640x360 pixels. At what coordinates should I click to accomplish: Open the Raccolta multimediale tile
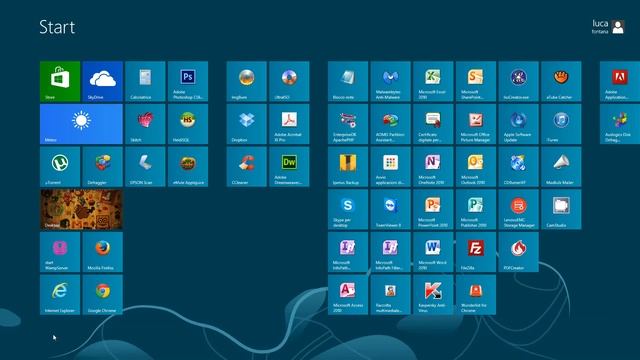(x=391, y=294)
